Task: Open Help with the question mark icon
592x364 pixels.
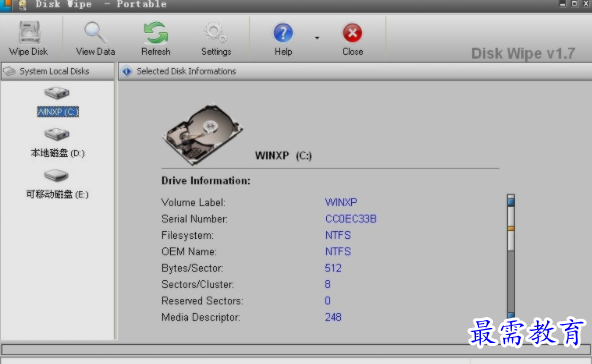Action: point(283,33)
